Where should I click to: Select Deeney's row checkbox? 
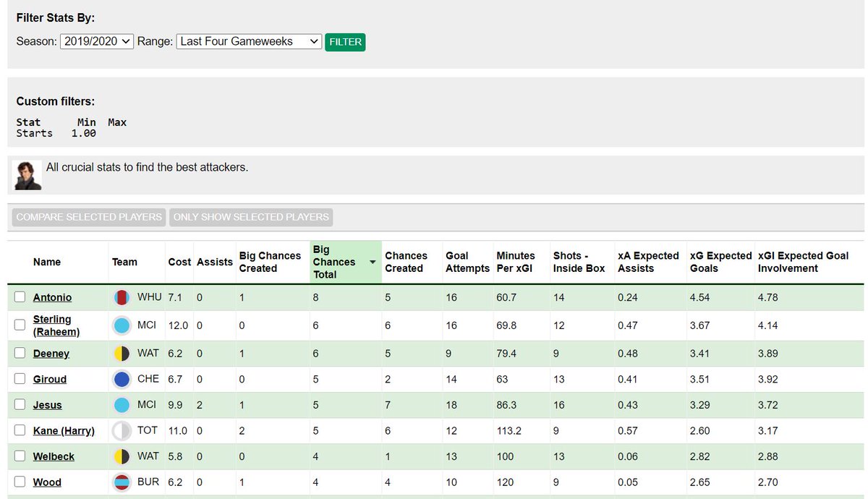[x=20, y=354]
